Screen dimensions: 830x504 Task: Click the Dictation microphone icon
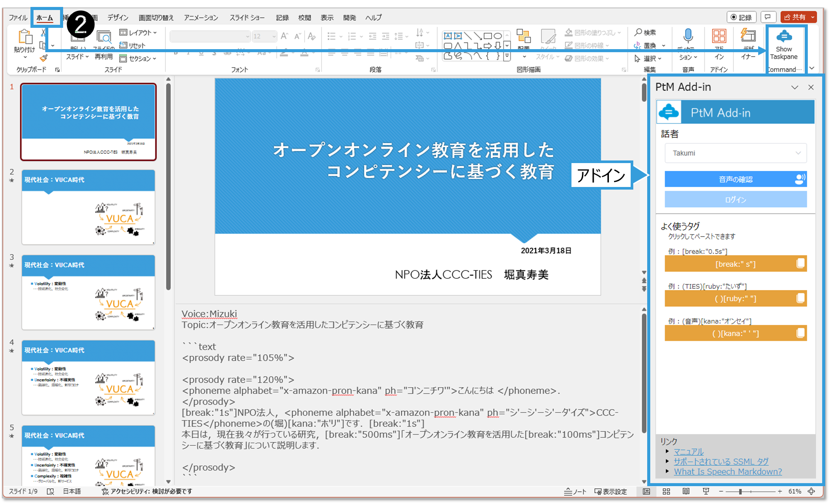(x=688, y=37)
